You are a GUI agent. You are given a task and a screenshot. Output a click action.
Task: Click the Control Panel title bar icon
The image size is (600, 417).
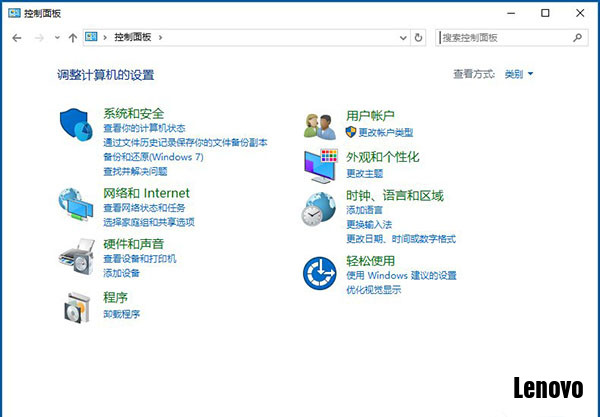pos(14,13)
